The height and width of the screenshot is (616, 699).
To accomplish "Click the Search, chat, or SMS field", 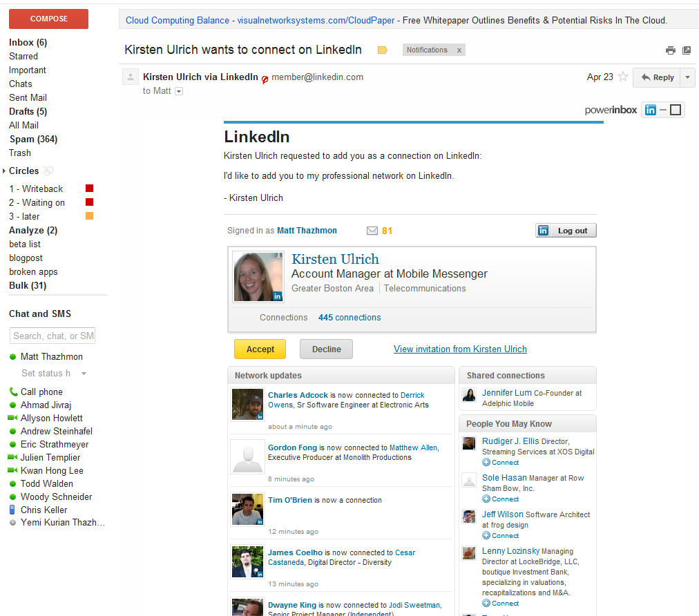I will pos(52,336).
